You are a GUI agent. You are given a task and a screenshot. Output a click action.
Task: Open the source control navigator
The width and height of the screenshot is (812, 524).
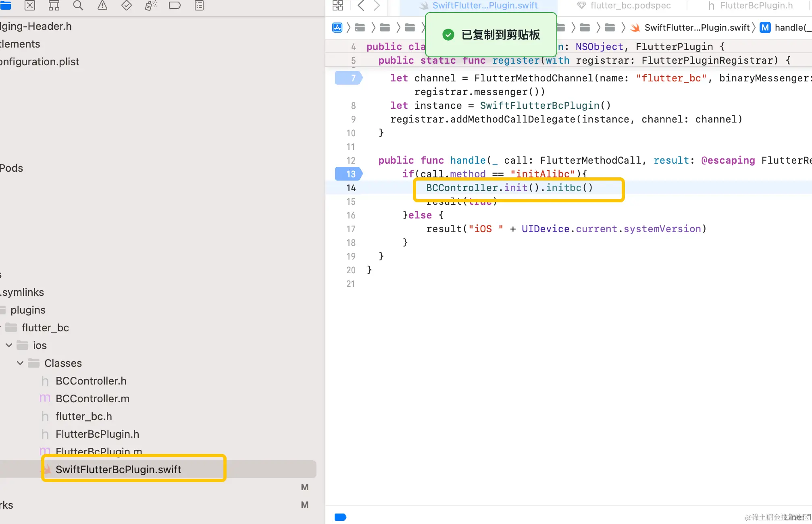(x=30, y=5)
